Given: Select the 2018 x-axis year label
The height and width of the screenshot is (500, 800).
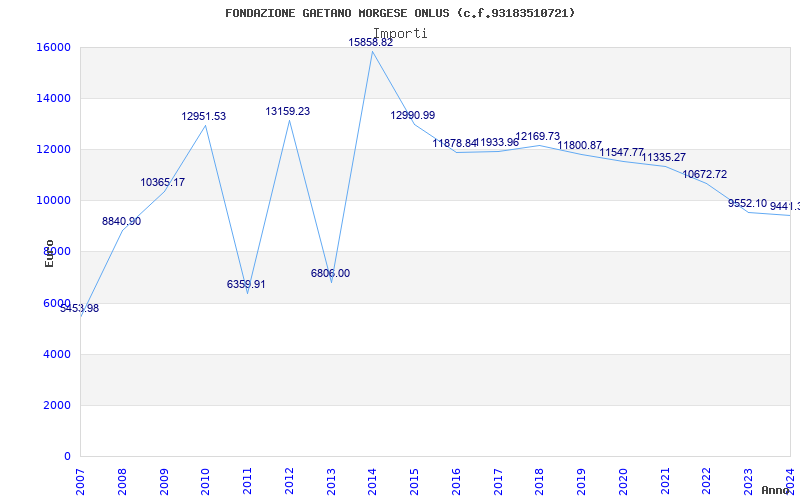Looking at the screenshot, I should coord(540,480).
